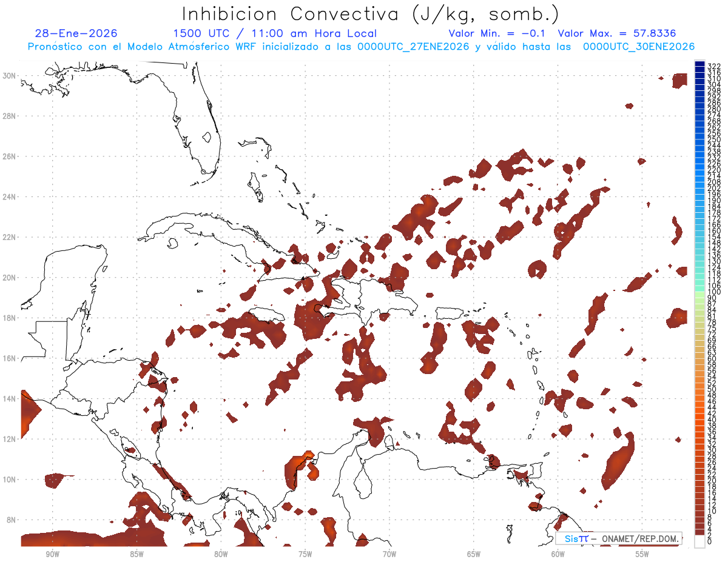Click the SisTT logo in the credit box

coord(576,538)
